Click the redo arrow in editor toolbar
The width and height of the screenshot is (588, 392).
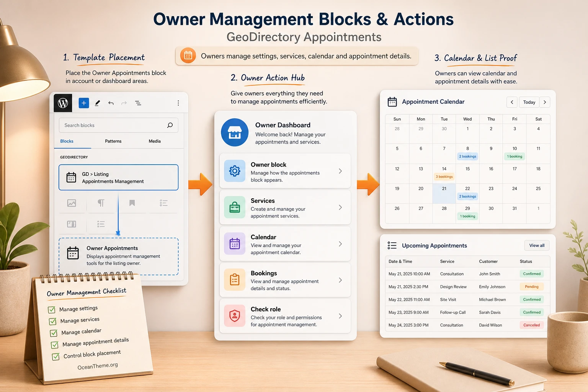click(124, 103)
